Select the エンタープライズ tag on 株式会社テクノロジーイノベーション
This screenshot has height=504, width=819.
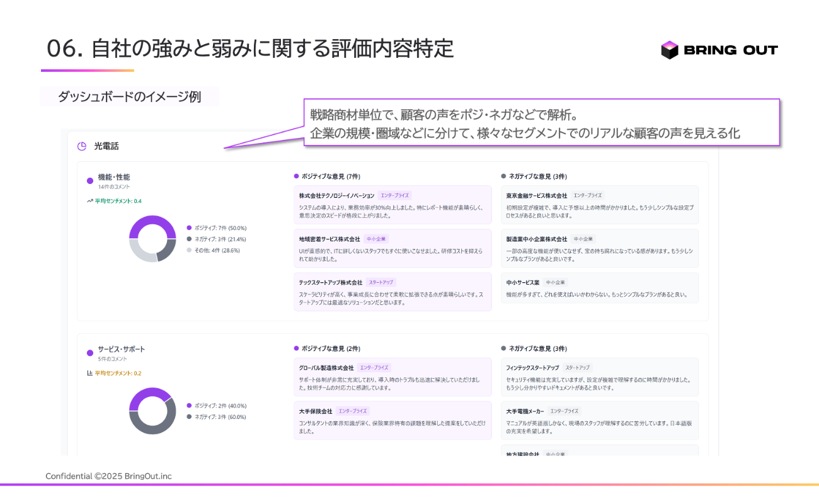(x=395, y=196)
